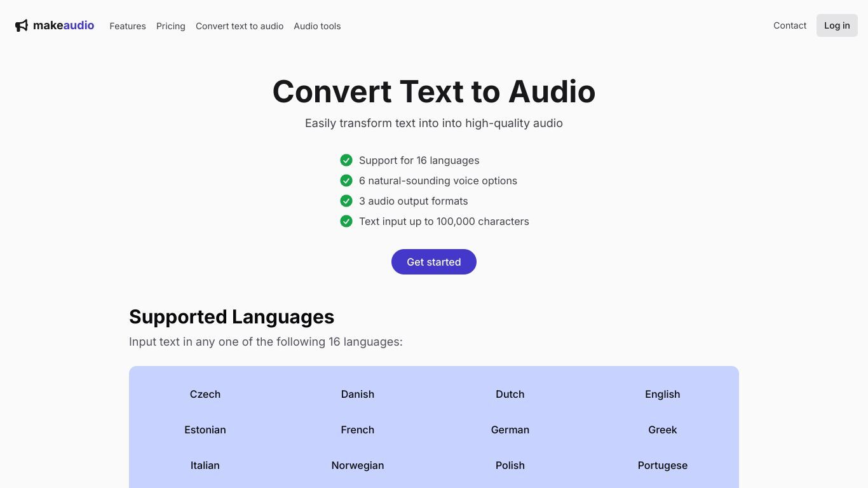The image size is (868, 488).
Task: Click checkmark icon beside 100,000 characters
Action: point(346,221)
